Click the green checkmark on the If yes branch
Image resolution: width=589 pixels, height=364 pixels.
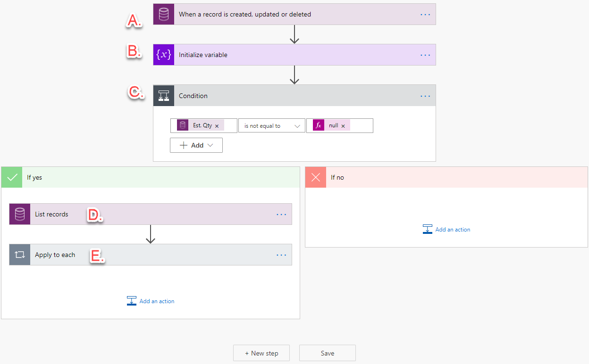11,177
